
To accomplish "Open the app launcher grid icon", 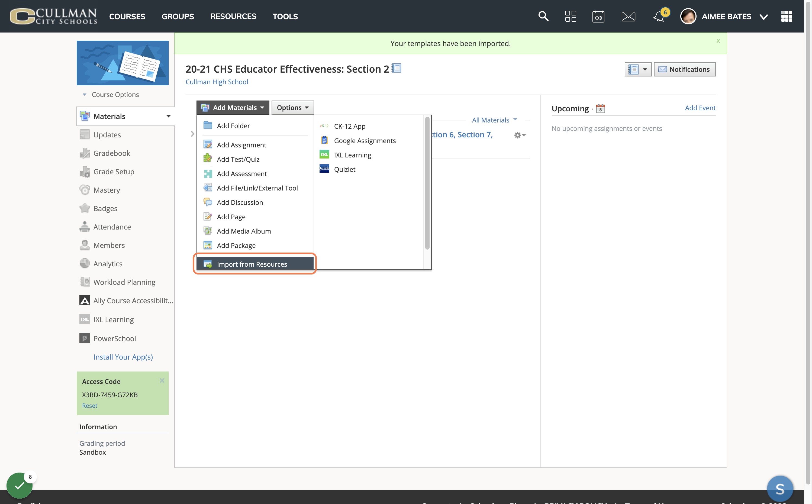I will (787, 16).
